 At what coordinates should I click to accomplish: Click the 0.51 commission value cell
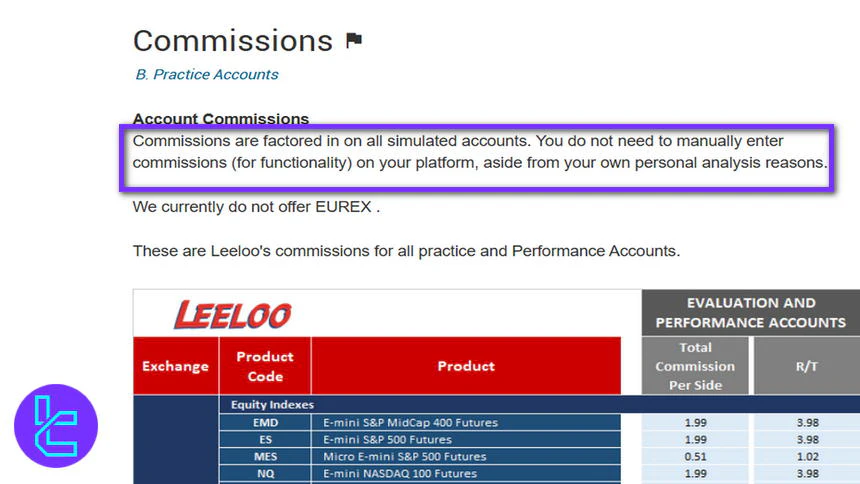point(695,456)
